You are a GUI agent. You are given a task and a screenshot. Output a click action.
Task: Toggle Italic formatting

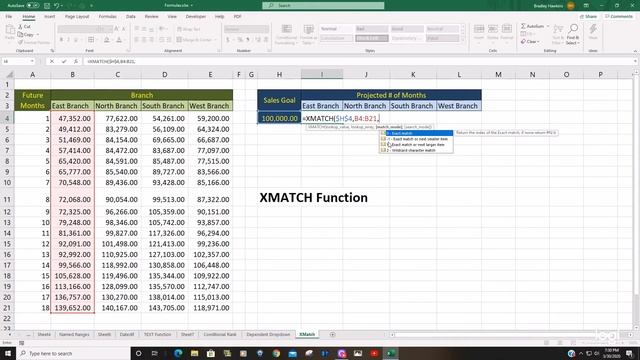point(69,40)
